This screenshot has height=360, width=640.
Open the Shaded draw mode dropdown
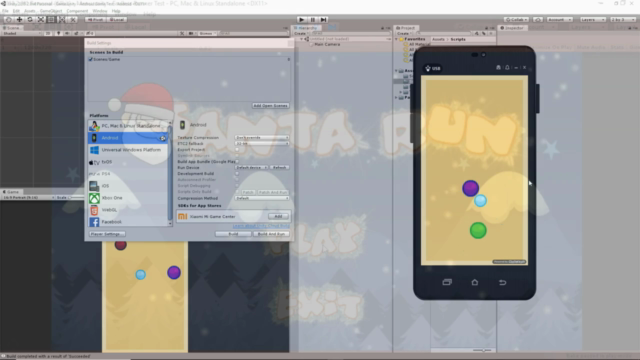coord(21,33)
